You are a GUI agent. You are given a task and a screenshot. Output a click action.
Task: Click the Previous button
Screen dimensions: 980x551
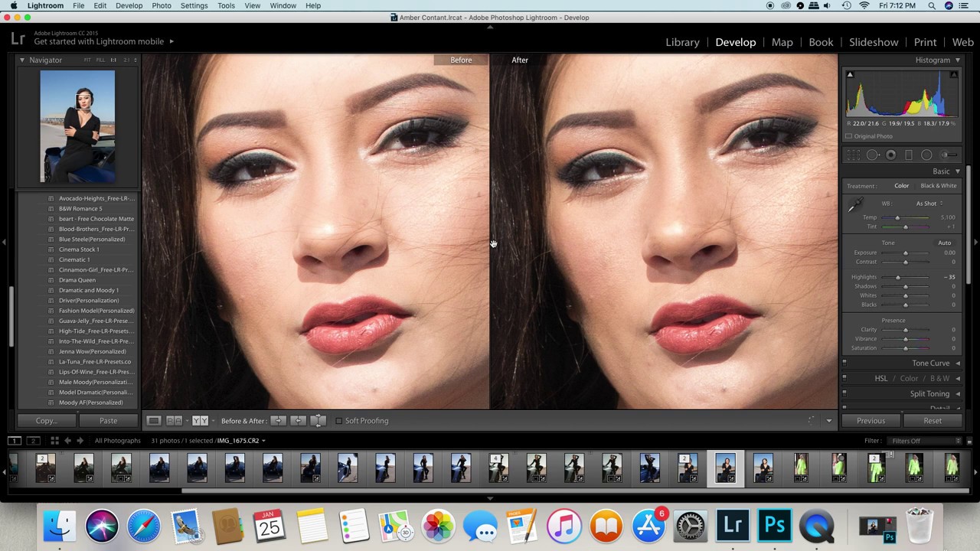tap(871, 421)
